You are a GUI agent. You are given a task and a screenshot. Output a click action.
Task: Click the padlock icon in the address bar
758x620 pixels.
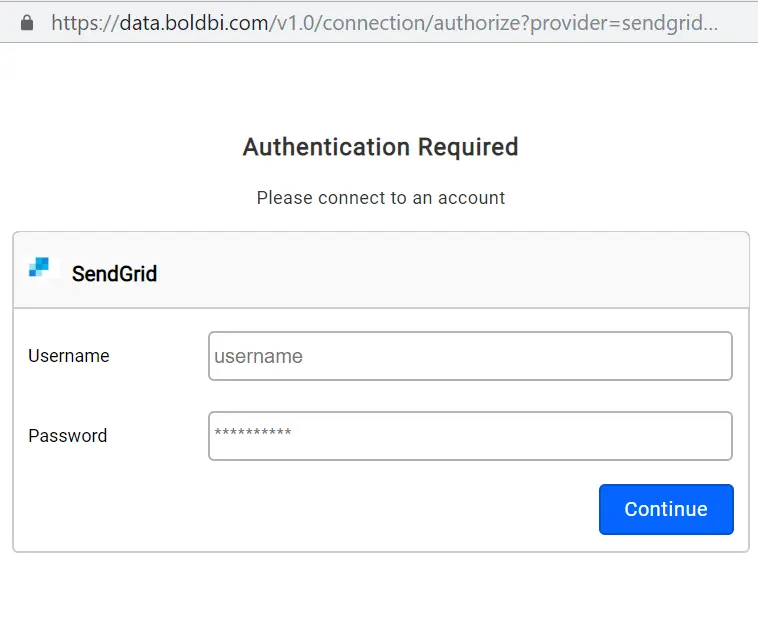[x=27, y=21]
